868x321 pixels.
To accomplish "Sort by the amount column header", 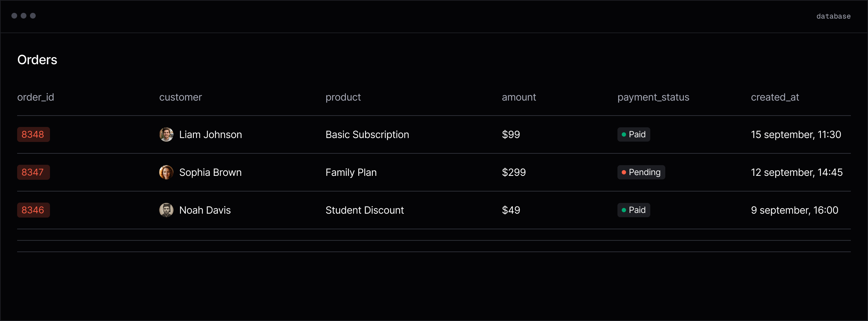I will click(519, 97).
